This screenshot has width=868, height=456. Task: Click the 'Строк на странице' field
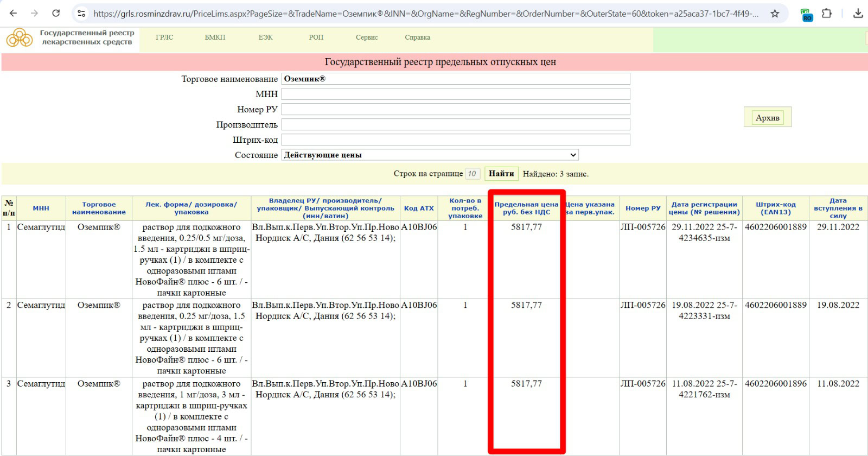[473, 174]
